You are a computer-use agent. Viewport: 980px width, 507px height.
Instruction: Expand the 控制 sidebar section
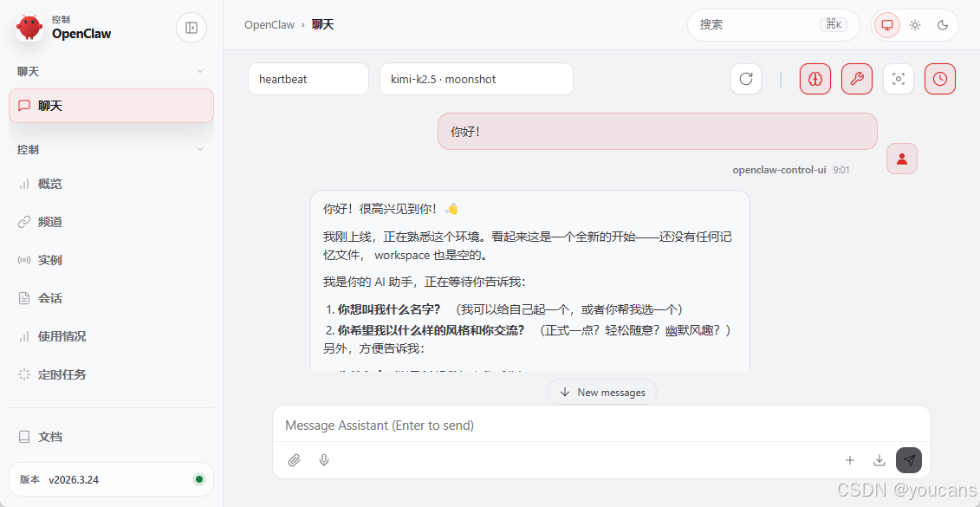(200, 149)
